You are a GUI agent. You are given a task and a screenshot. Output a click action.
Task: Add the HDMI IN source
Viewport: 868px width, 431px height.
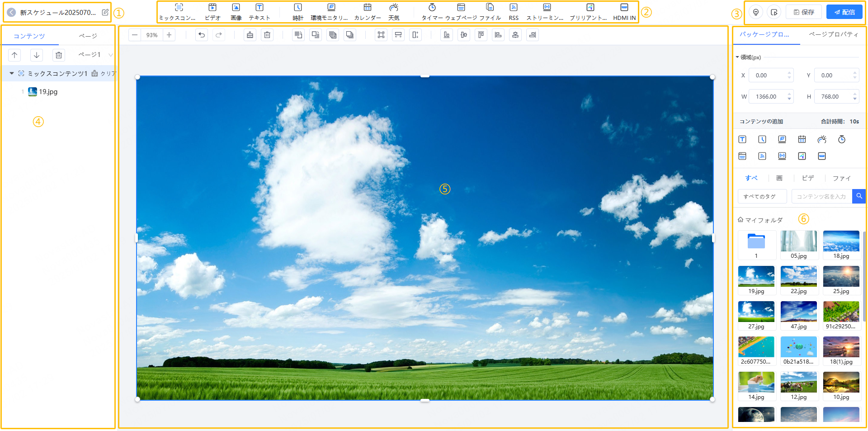(x=624, y=12)
